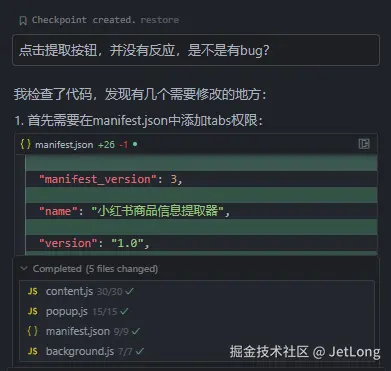Click the checkmark next to manifest.json 9/9
Screen dimensions: 391x371
(x=136, y=331)
